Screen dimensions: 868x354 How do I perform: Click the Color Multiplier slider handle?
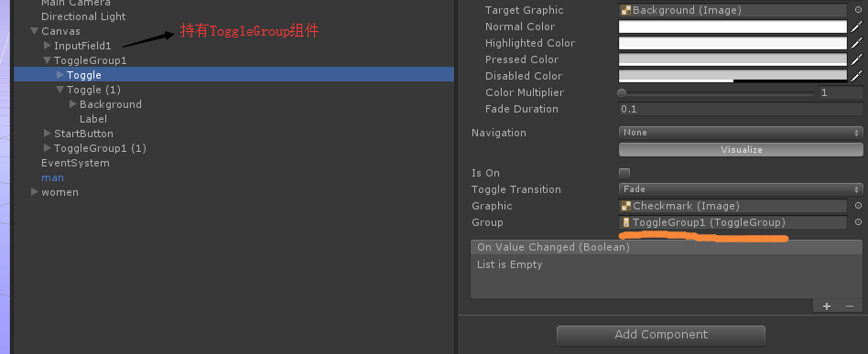(x=623, y=93)
